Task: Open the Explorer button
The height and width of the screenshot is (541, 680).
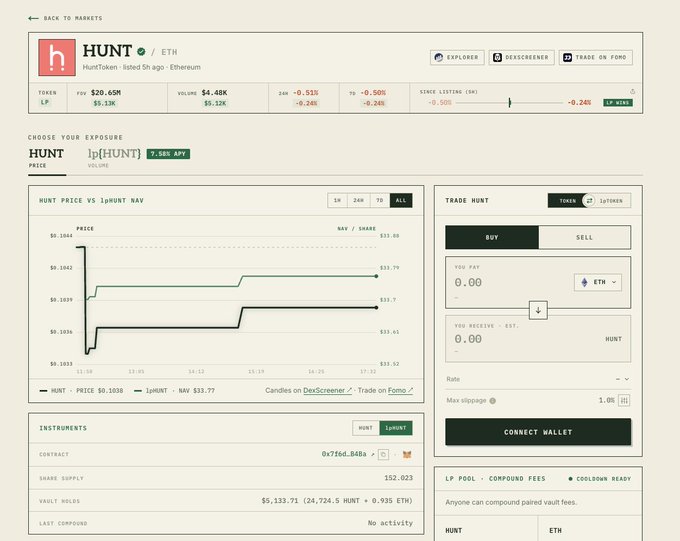Action: (x=457, y=57)
